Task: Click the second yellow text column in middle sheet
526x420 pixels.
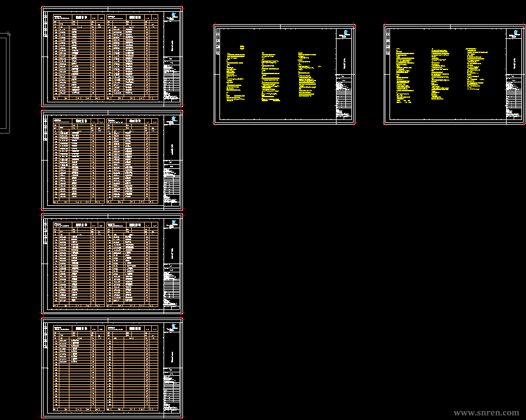Action: pos(271,77)
